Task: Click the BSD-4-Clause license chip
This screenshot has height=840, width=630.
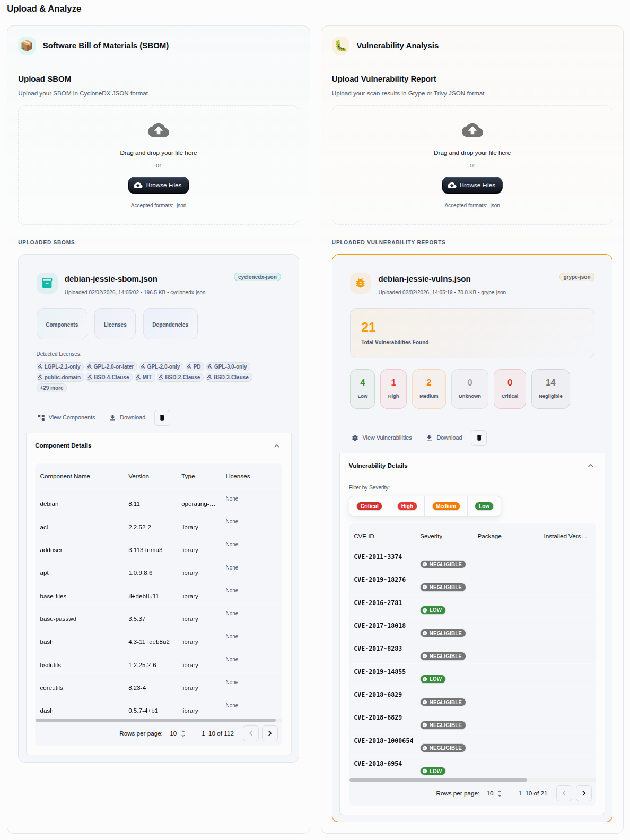Action: (x=108, y=377)
